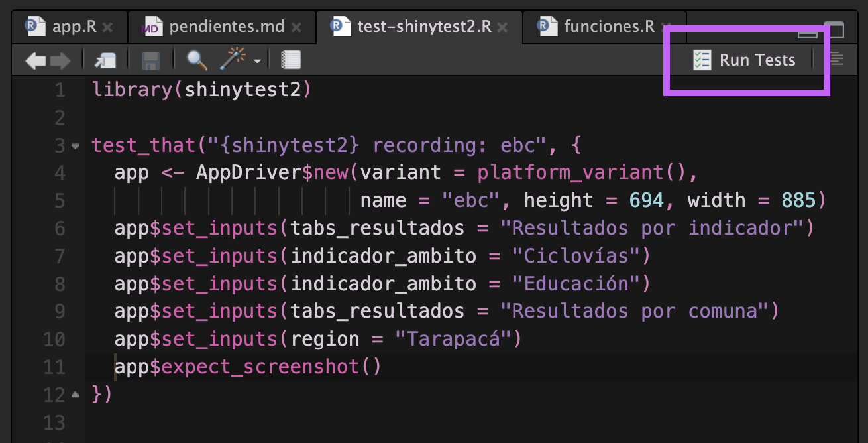Open find and replace with magnifier icon

(197, 60)
